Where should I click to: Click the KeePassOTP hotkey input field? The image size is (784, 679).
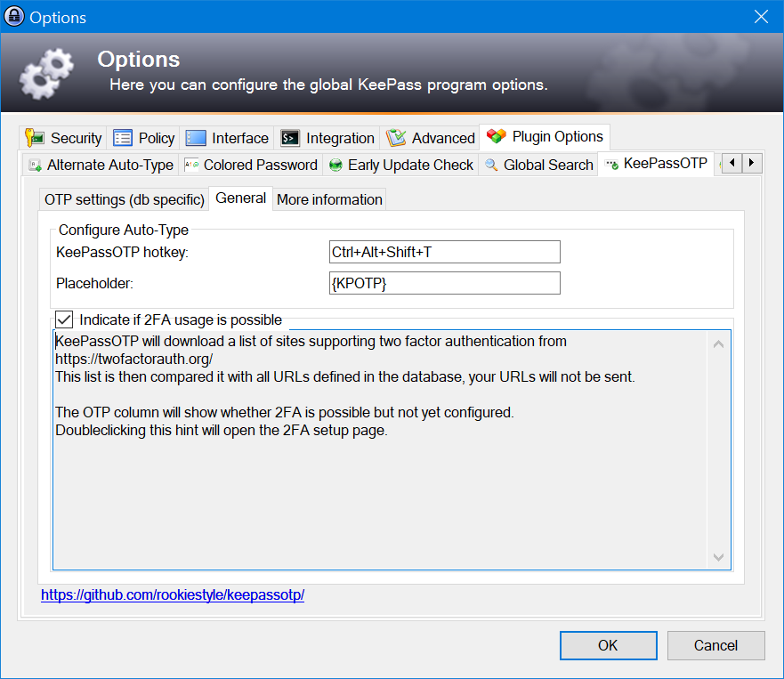pyautogui.click(x=444, y=252)
